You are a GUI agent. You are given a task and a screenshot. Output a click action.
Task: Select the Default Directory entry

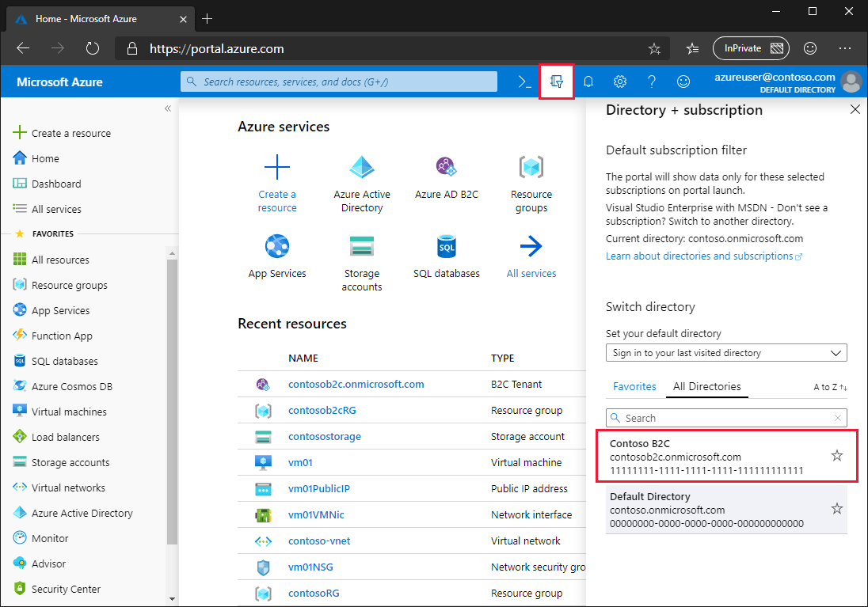click(726, 510)
